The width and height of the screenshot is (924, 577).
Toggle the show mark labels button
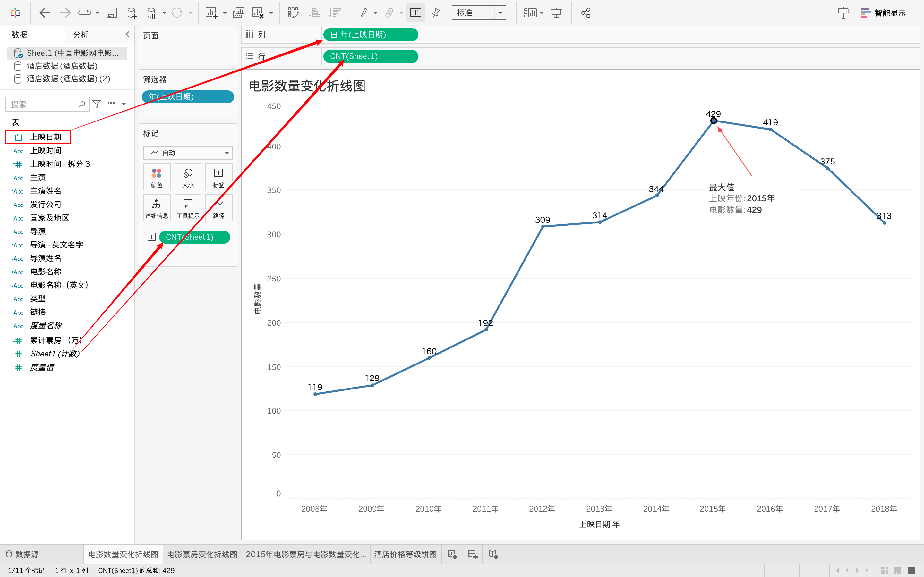[x=415, y=13]
